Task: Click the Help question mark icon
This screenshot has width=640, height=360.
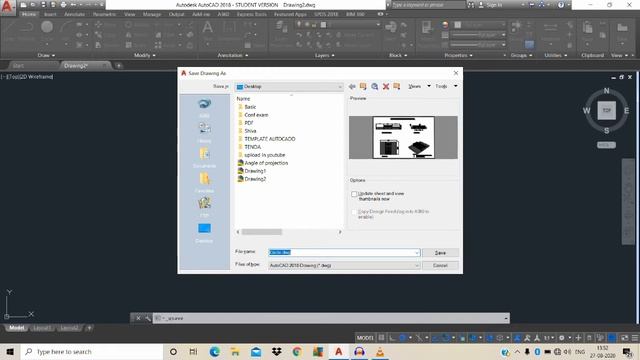Action: point(561,5)
